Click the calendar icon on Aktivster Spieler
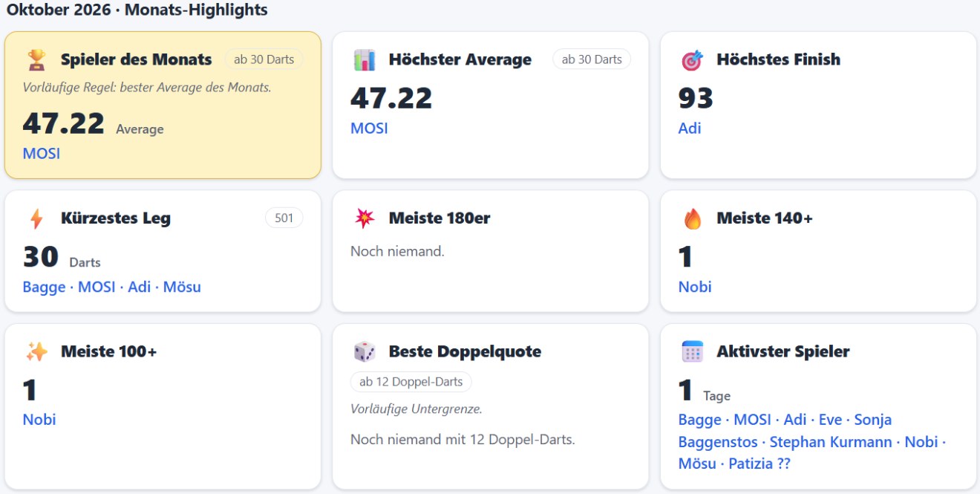The image size is (980, 494). [692, 351]
